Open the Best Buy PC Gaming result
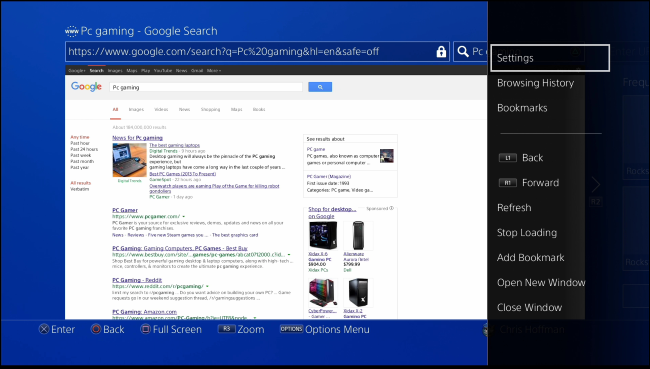The height and width of the screenshot is (369, 650). click(180, 248)
